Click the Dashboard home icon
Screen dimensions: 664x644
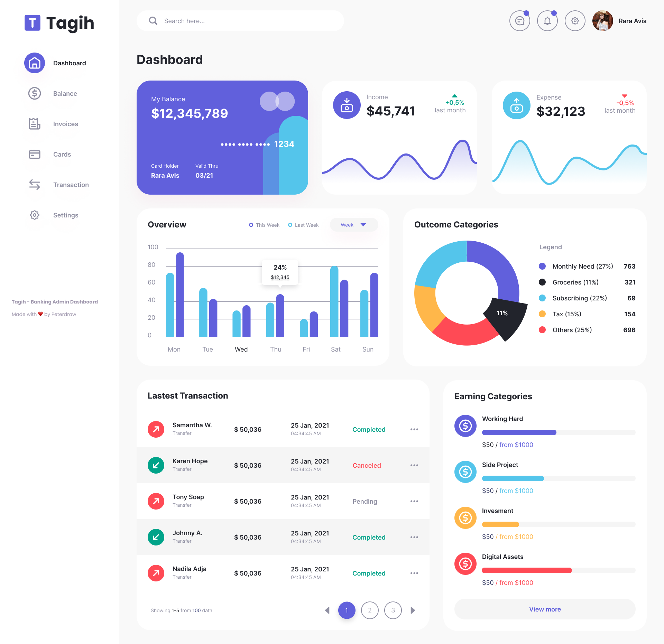pos(34,63)
